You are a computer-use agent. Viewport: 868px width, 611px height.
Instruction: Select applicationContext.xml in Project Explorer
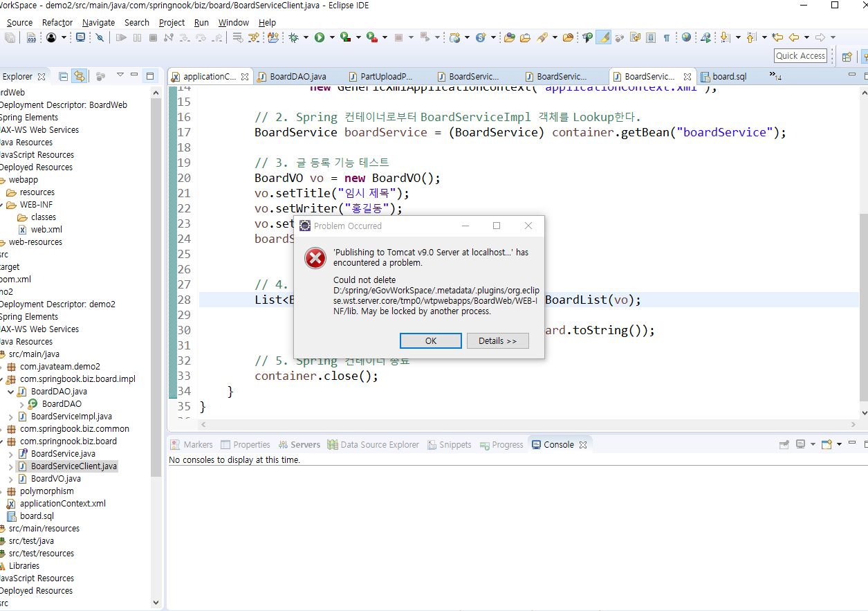coord(62,504)
